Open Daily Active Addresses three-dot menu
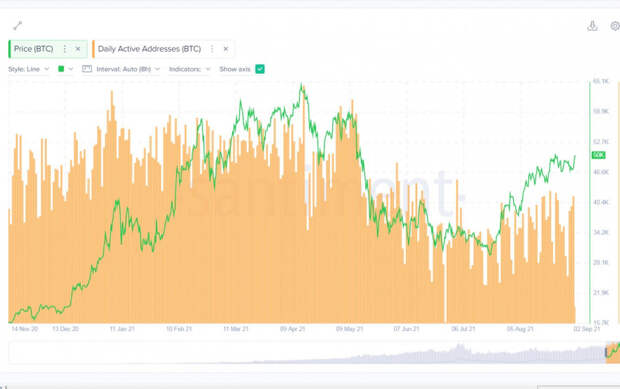Image resolution: width=620 pixels, height=389 pixels. (212, 49)
